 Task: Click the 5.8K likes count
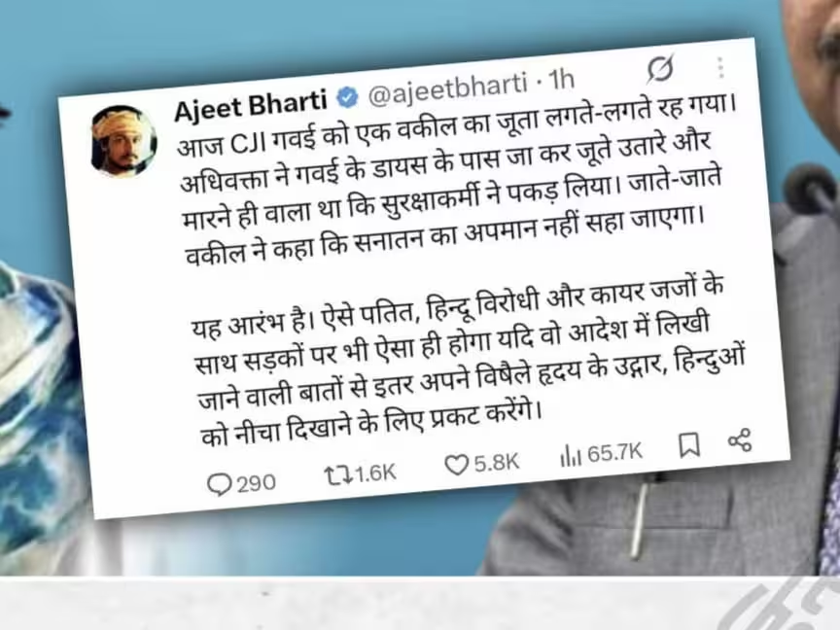pos(497,463)
